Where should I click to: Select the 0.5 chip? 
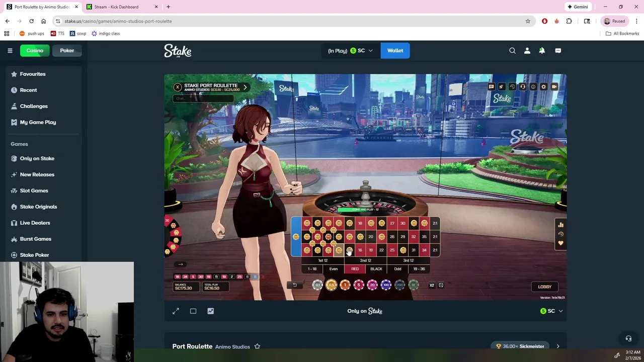click(331, 285)
